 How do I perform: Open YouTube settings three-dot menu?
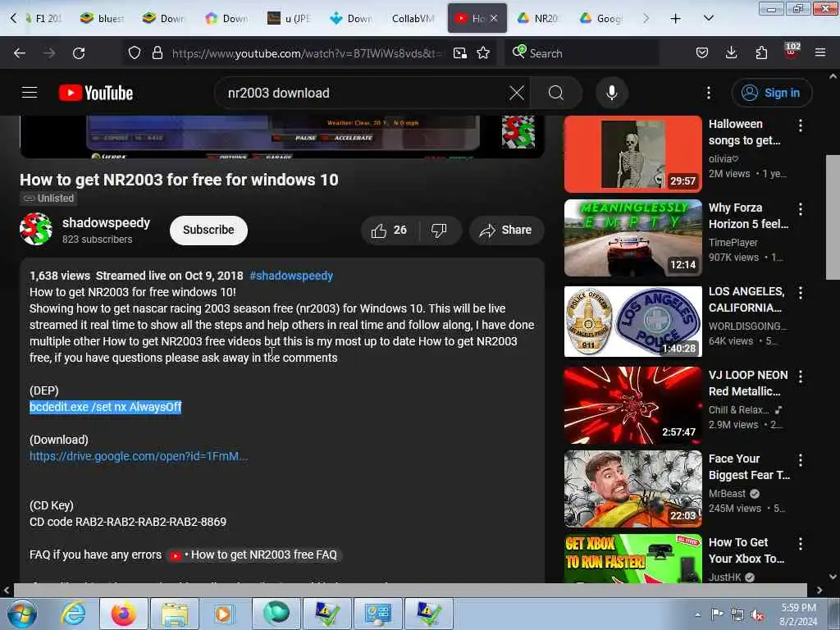click(708, 93)
